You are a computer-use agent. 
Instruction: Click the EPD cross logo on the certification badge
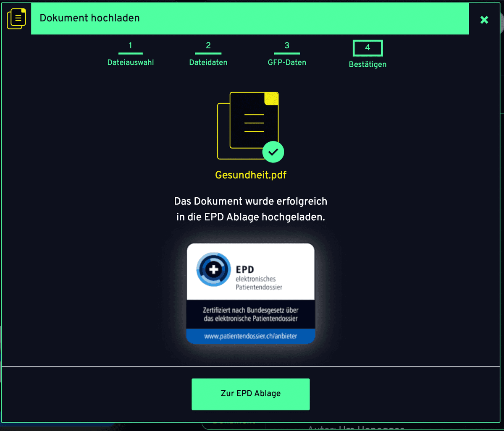coord(213,270)
